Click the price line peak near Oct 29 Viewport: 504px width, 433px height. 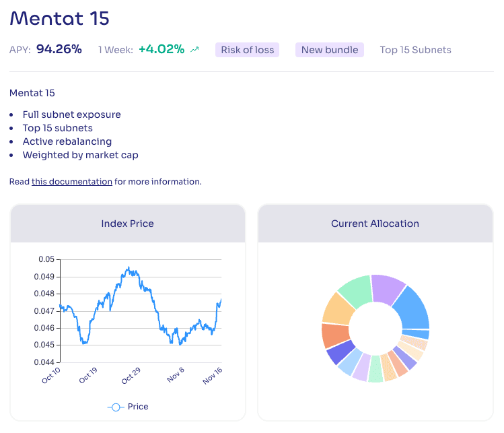128,268
